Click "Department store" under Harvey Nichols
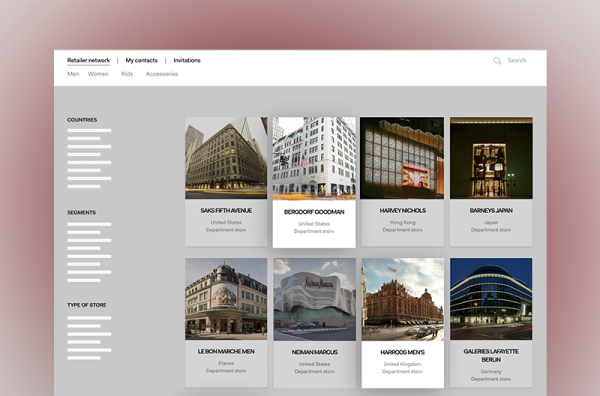600x396 pixels. 403,230
